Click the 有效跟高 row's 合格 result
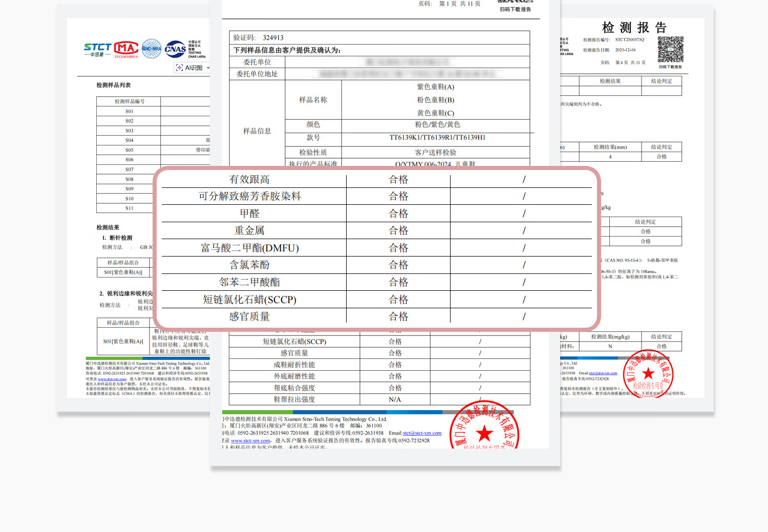This screenshot has width=768, height=532. pos(398,180)
